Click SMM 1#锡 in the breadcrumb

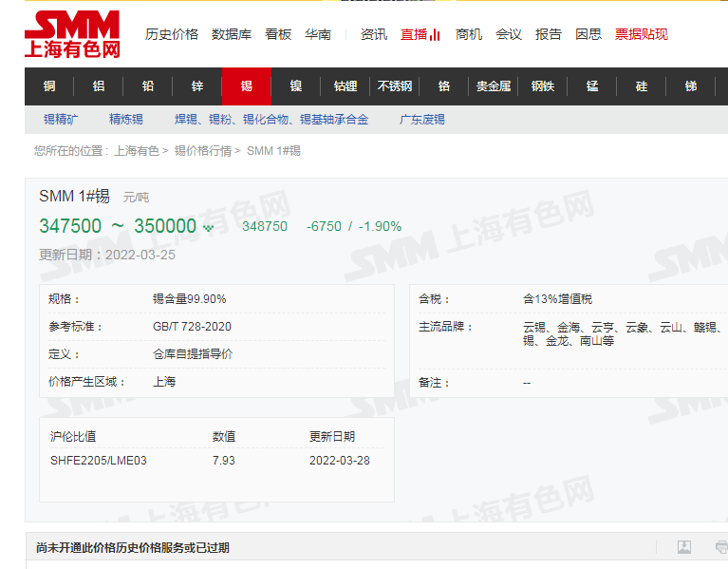pyautogui.click(x=273, y=151)
